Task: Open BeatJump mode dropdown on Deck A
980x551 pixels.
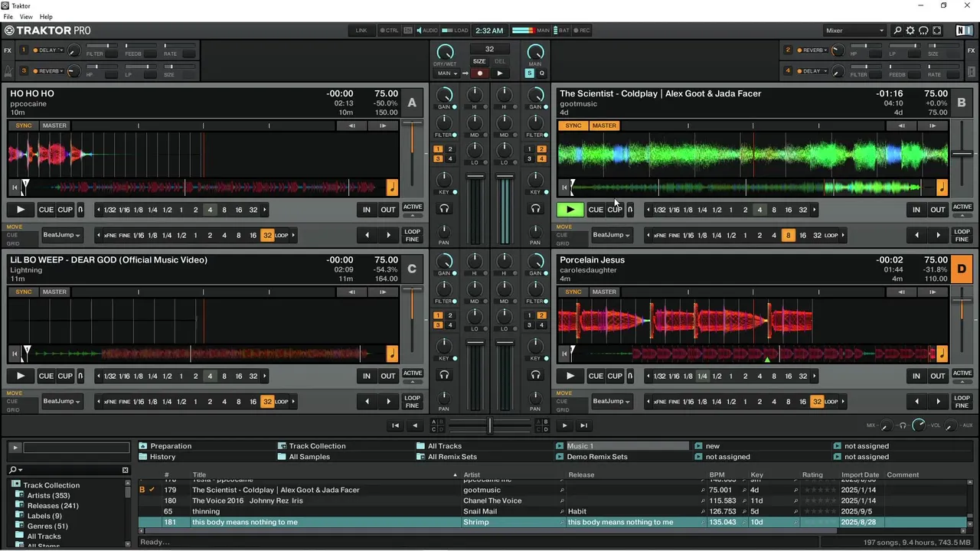Action: click(62, 235)
